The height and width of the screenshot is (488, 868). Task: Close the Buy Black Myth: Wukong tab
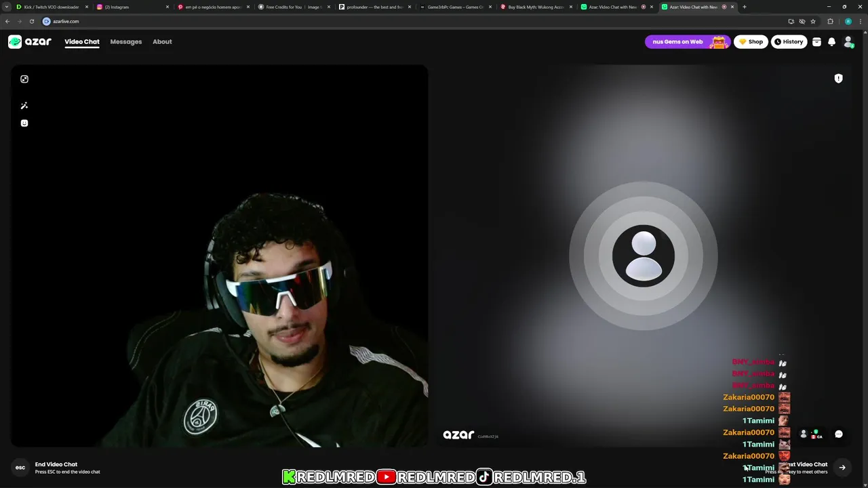click(x=571, y=7)
